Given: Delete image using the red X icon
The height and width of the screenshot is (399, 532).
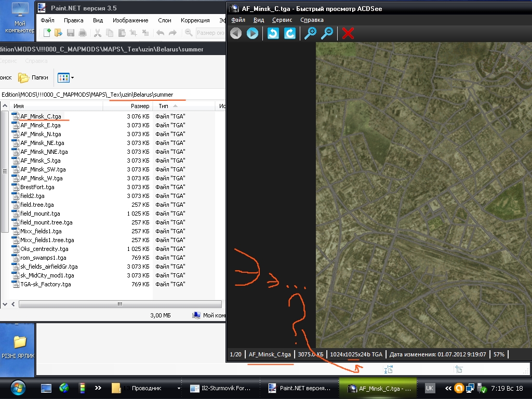Looking at the screenshot, I should point(348,34).
